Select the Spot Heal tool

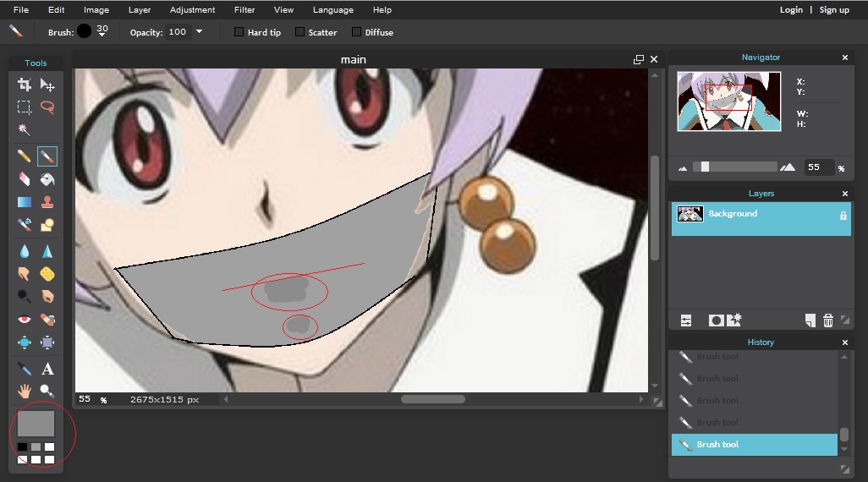47,320
